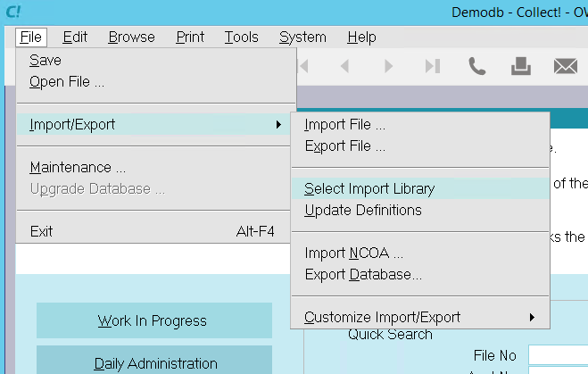Jump to the last record

(x=433, y=66)
